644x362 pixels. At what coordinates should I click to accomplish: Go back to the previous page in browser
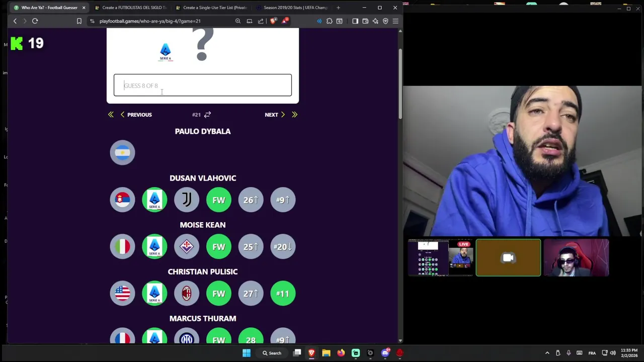pos(15,21)
